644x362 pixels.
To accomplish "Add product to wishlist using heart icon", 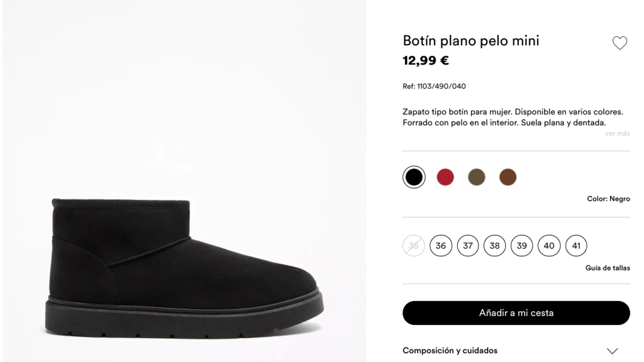I will point(620,43).
